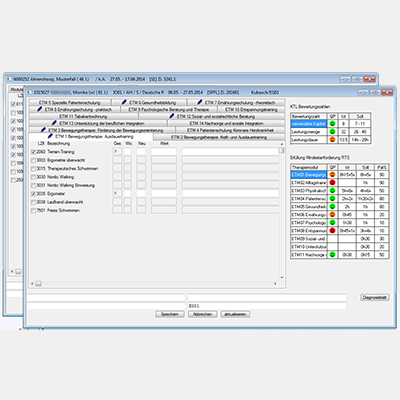Click the right arrow of the horizontal scrollbar

point(275,284)
